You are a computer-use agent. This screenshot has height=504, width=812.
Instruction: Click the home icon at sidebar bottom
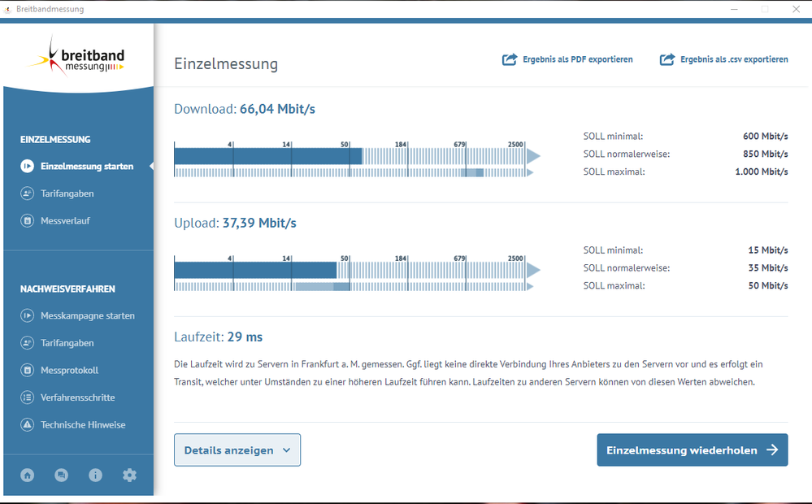point(27,475)
